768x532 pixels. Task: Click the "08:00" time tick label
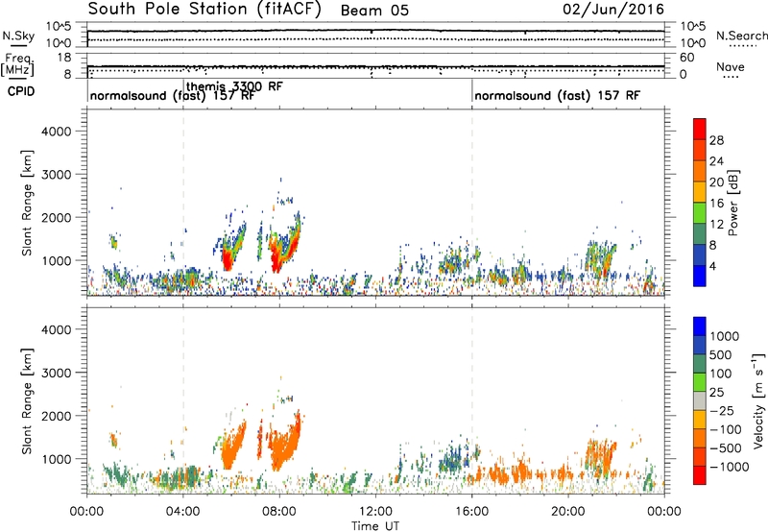point(279,512)
